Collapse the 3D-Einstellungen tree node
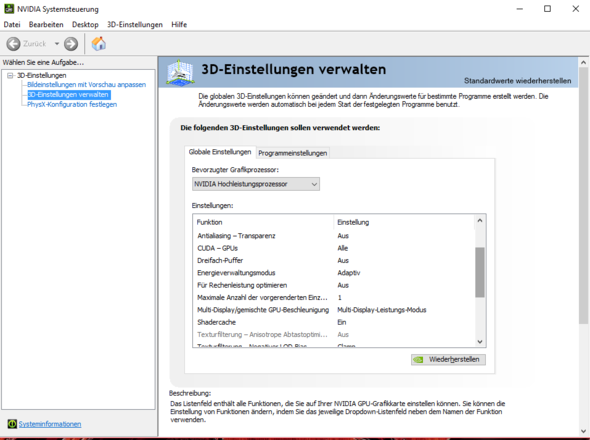This screenshot has height=440, width=590. coord(10,76)
